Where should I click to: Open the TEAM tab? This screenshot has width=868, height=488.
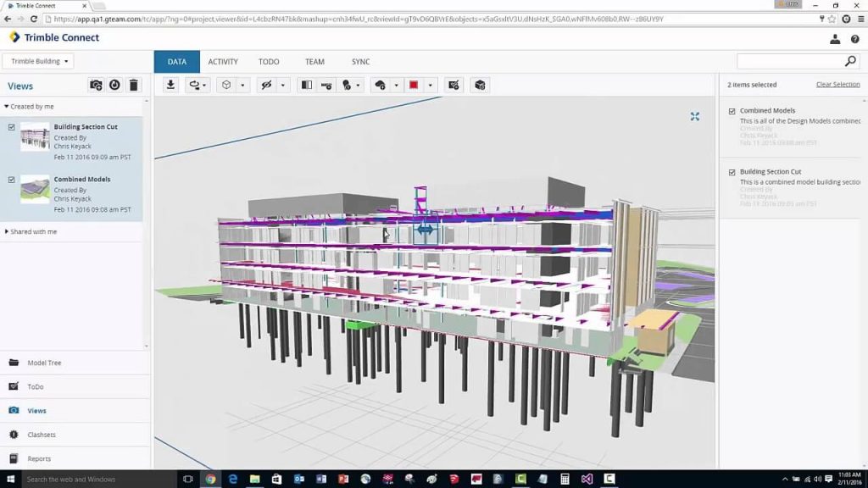[314, 61]
